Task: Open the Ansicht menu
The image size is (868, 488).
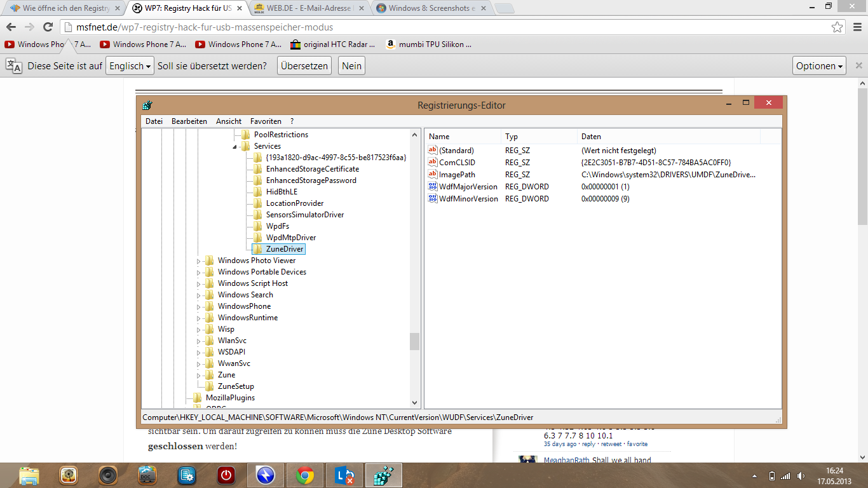Action: (229, 121)
